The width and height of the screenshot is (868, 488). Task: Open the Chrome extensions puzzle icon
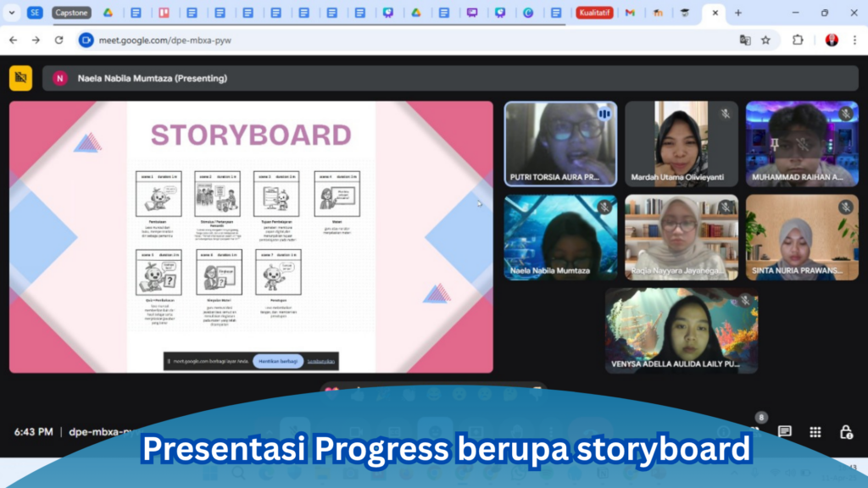coord(798,40)
